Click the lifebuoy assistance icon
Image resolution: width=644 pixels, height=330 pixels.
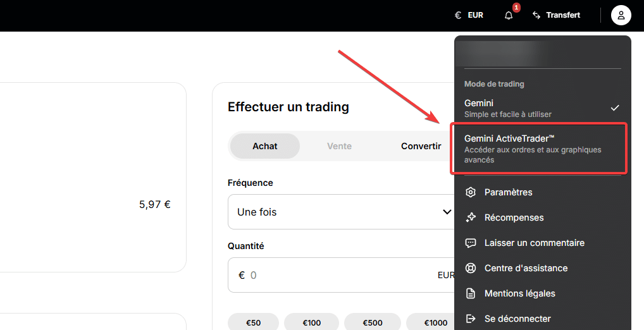coord(470,268)
